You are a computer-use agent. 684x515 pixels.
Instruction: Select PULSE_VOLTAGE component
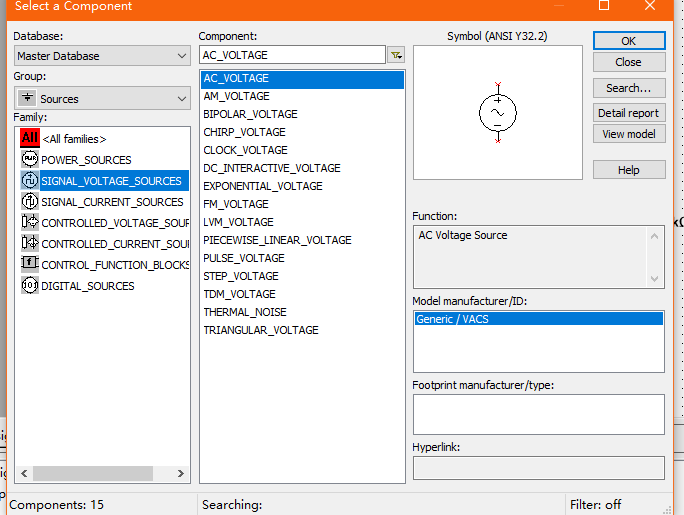pos(243,258)
